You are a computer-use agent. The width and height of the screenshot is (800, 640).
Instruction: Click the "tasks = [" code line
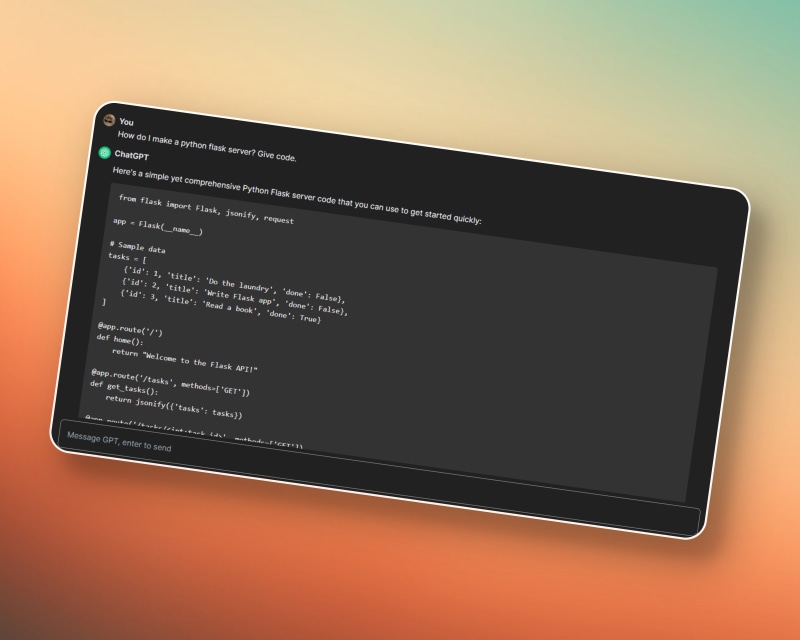pos(127,258)
